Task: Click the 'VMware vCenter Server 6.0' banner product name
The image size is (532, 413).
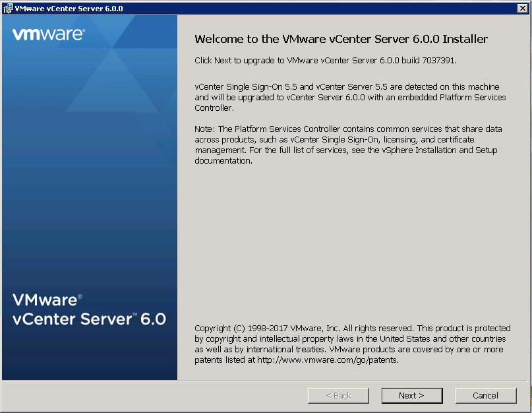Action: 89,310
